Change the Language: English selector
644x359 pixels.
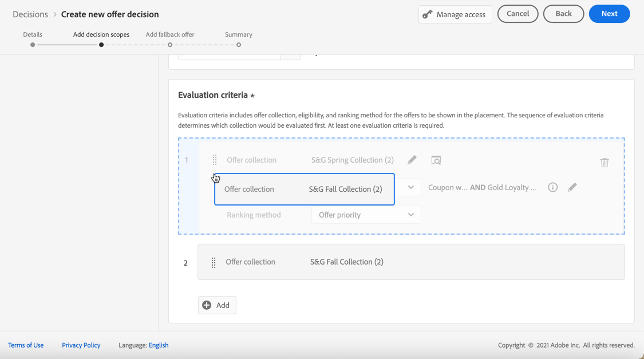click(159, 345)
